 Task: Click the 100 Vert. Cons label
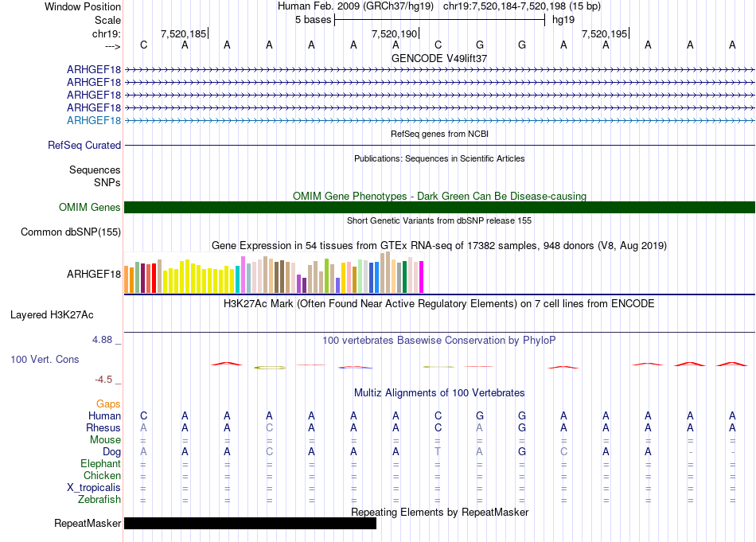45,359
